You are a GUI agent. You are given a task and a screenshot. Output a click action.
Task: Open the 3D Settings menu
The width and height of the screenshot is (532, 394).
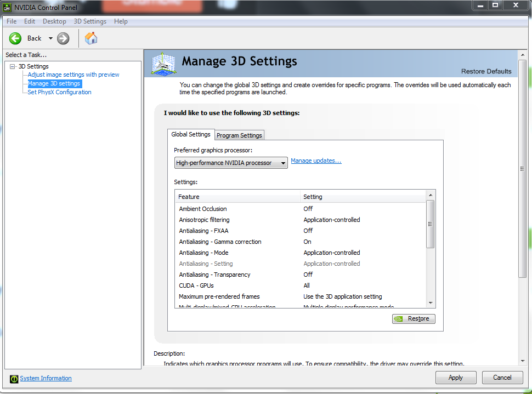pyautogui.click(x=90, y=21)
